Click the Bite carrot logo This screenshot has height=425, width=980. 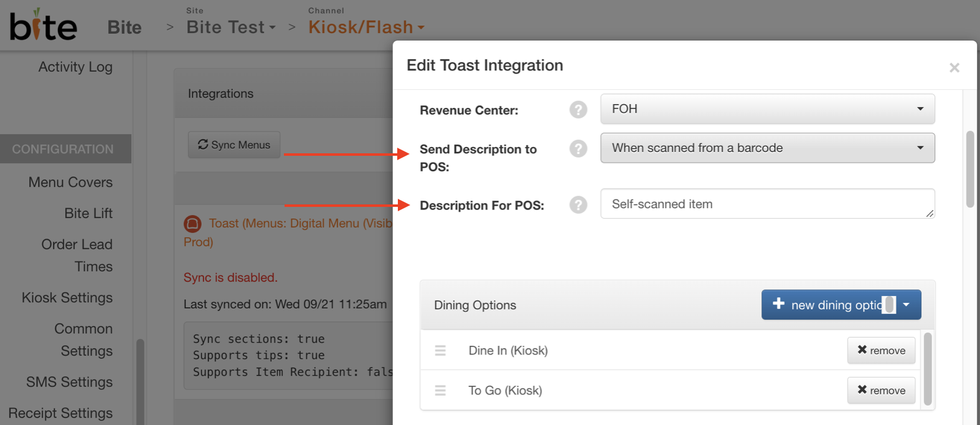(x=44, y=25)
